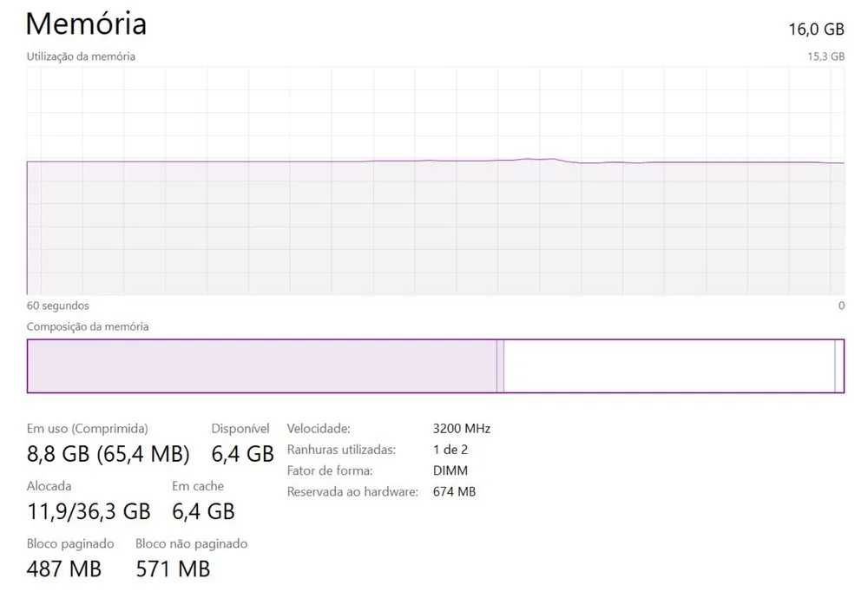Click the 1 de 2 slots value
868x592 pixels.
450,450
